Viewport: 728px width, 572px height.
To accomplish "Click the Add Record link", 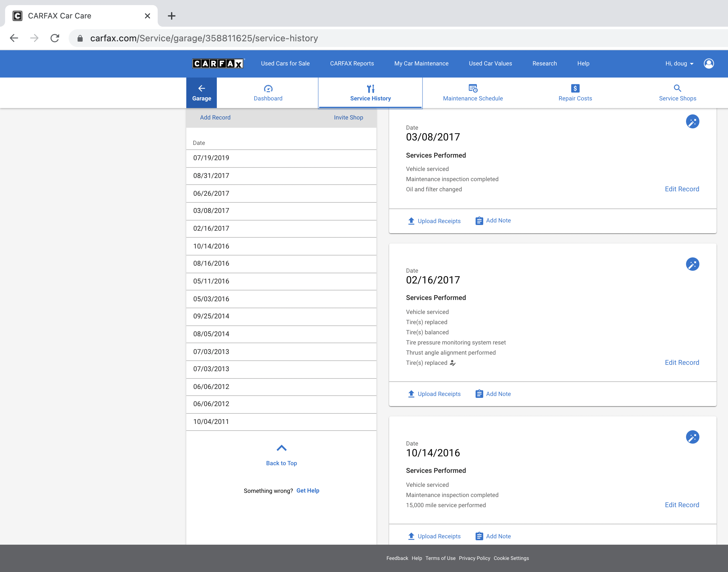I will 215,118.
